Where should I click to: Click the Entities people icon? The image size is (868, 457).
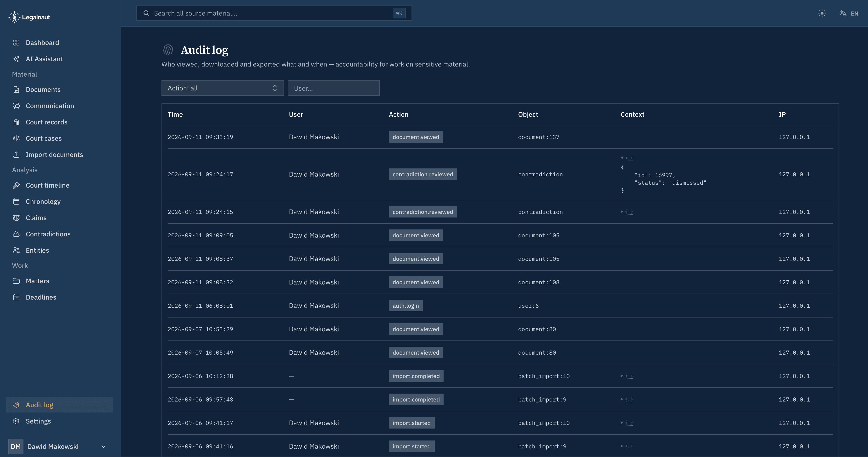16,251
